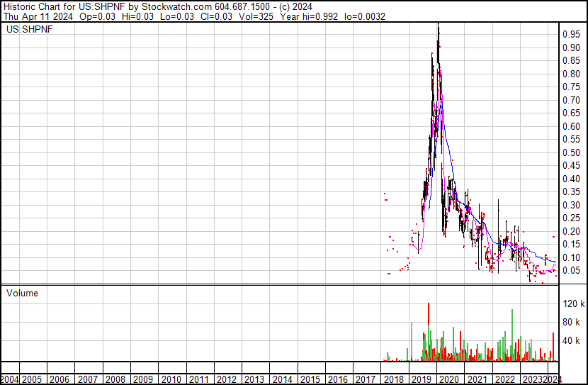Click the 0.95 price axis label

click(571, 35)
